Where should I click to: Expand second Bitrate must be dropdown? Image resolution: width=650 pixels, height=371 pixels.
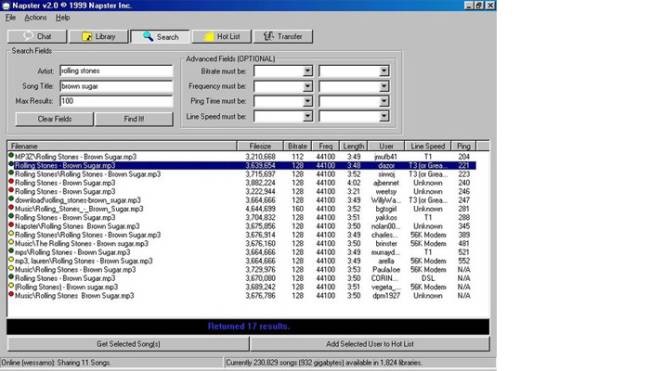(384, 71)
